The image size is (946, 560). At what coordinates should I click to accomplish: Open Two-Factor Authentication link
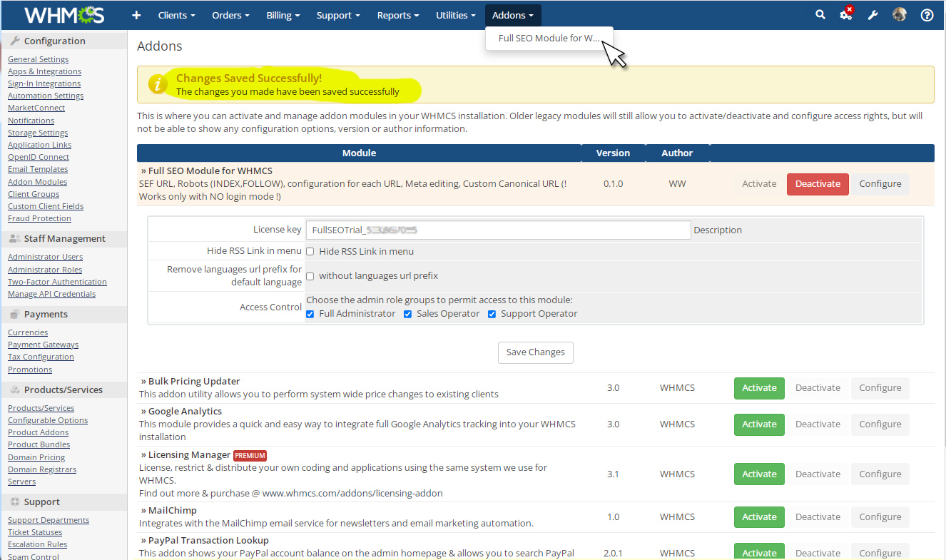57,282
